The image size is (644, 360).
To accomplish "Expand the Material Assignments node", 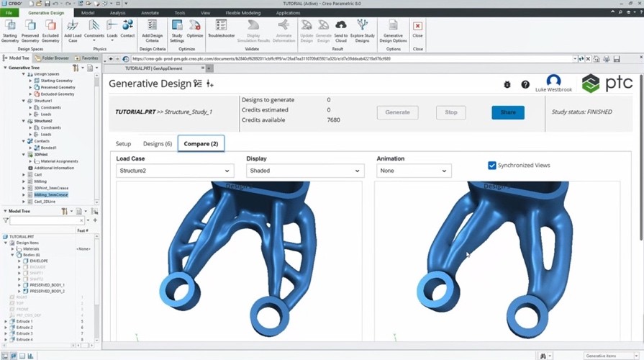I will tap(30, 161).
